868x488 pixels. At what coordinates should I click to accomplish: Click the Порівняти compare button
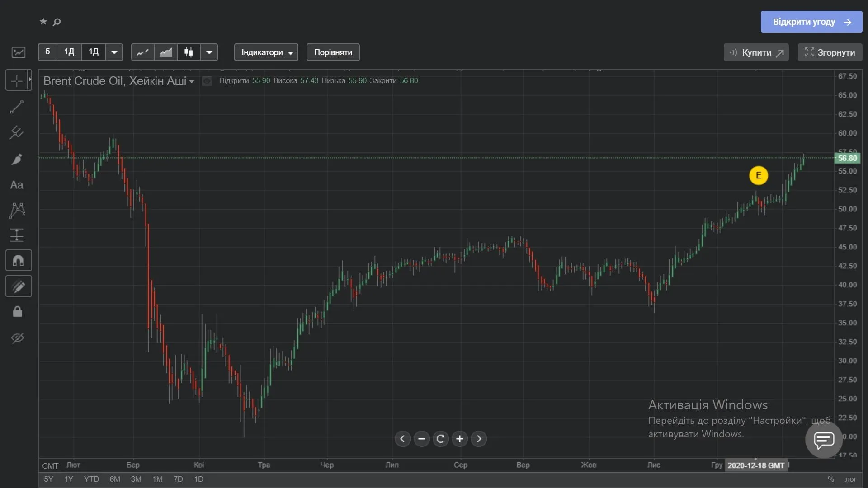coord(333,52)
